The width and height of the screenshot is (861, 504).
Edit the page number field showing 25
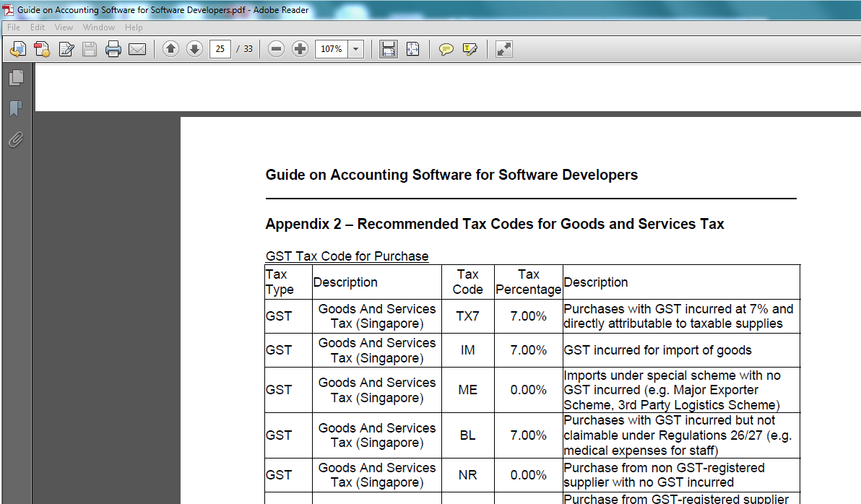coord(220,49)
